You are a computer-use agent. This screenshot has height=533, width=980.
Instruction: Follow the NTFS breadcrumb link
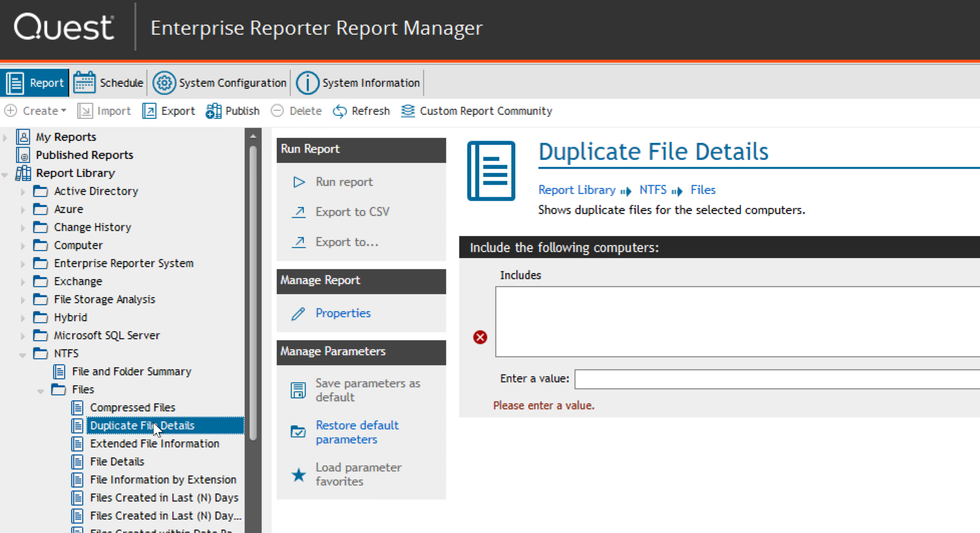tap(653, 190)
